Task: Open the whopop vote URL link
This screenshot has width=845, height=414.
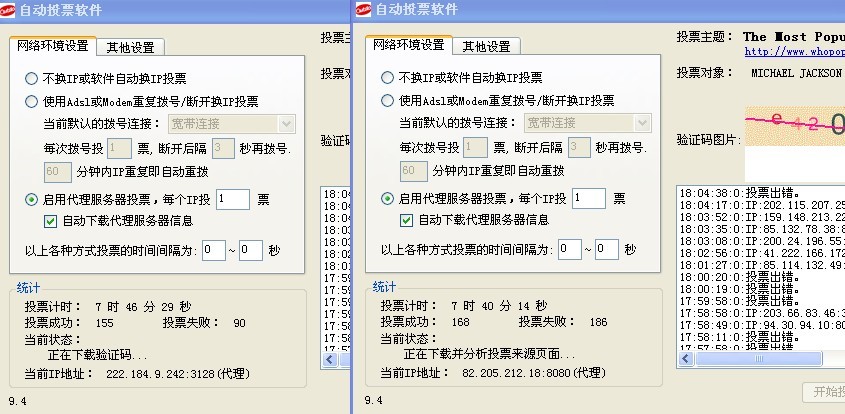Action: 795,52
